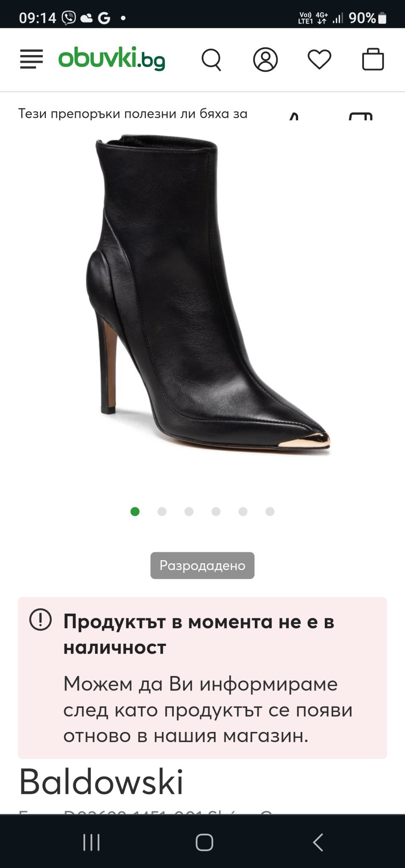The height and width of the screenshot is (868, 405).
Task: Tap the Разродадено sold-out badge
Action: [x=202, y=565]
